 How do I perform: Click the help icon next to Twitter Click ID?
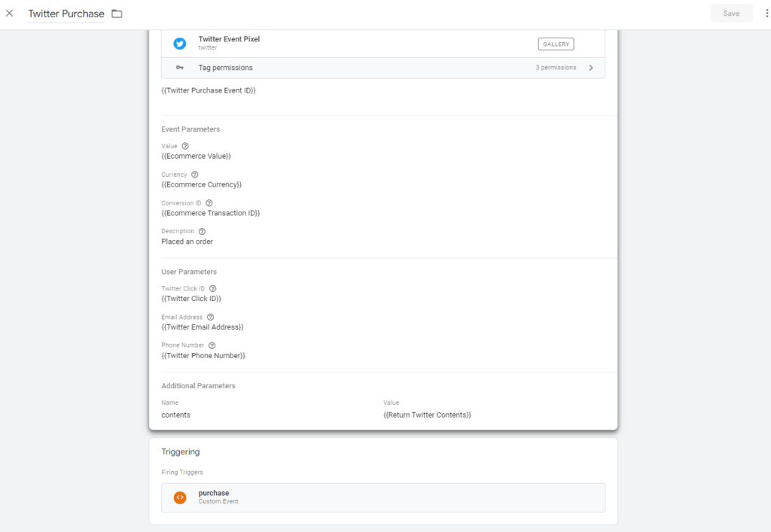click(x=213, y=289)
